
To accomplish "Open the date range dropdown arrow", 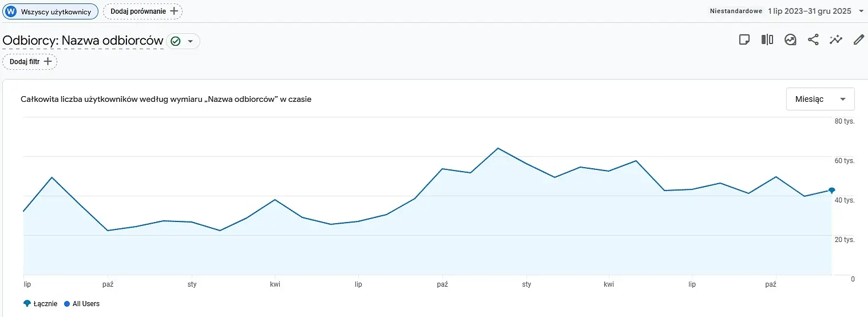I will click(861, 11).
